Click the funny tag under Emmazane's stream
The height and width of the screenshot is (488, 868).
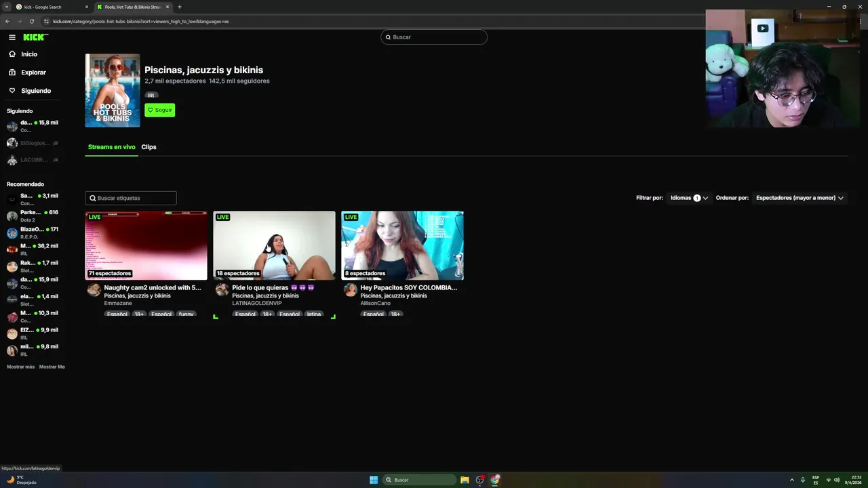pos(186,314)
